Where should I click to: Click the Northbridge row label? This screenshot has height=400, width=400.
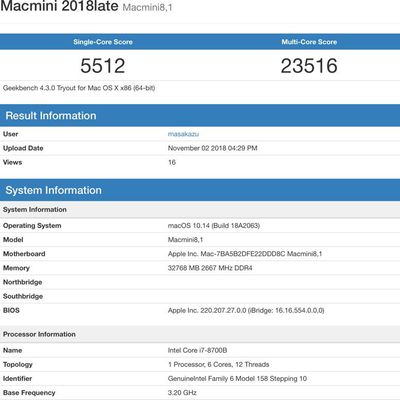point(22,282)
